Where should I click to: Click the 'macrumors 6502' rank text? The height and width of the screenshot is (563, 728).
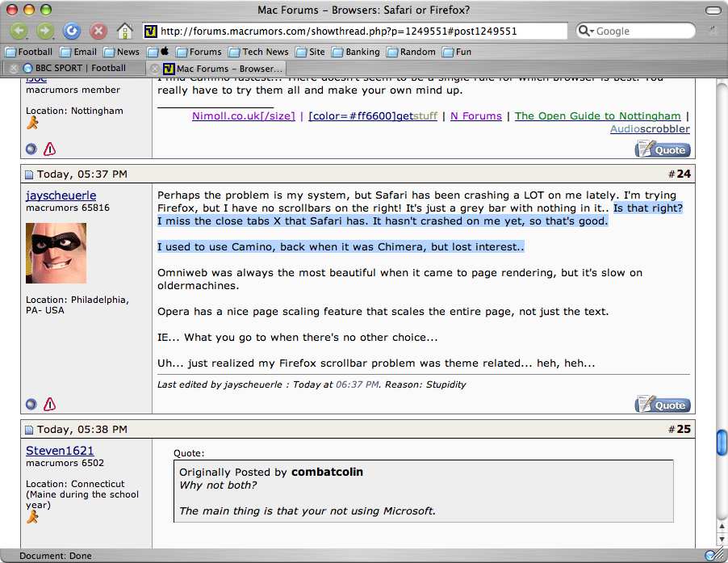[65, 463]
